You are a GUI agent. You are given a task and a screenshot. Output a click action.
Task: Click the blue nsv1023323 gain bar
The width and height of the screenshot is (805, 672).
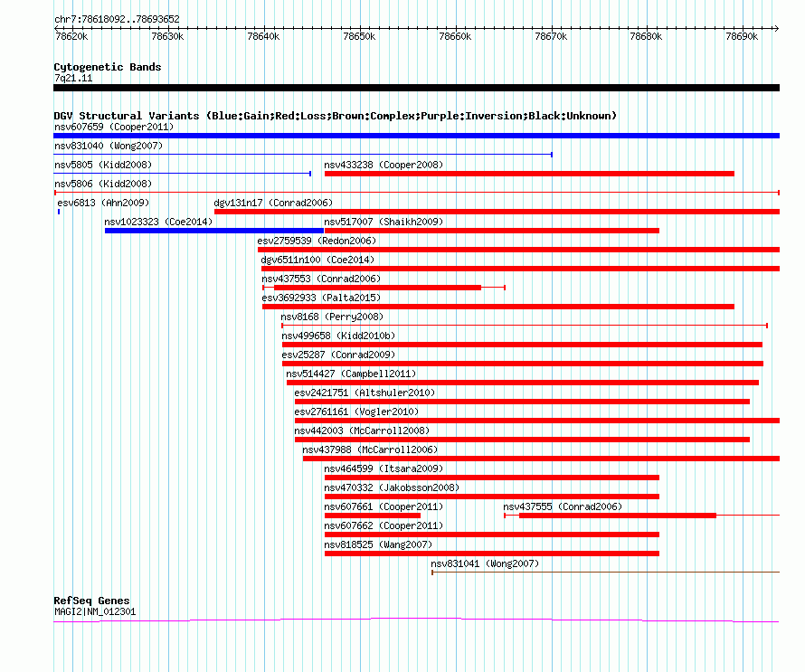[x=214, y=231]
